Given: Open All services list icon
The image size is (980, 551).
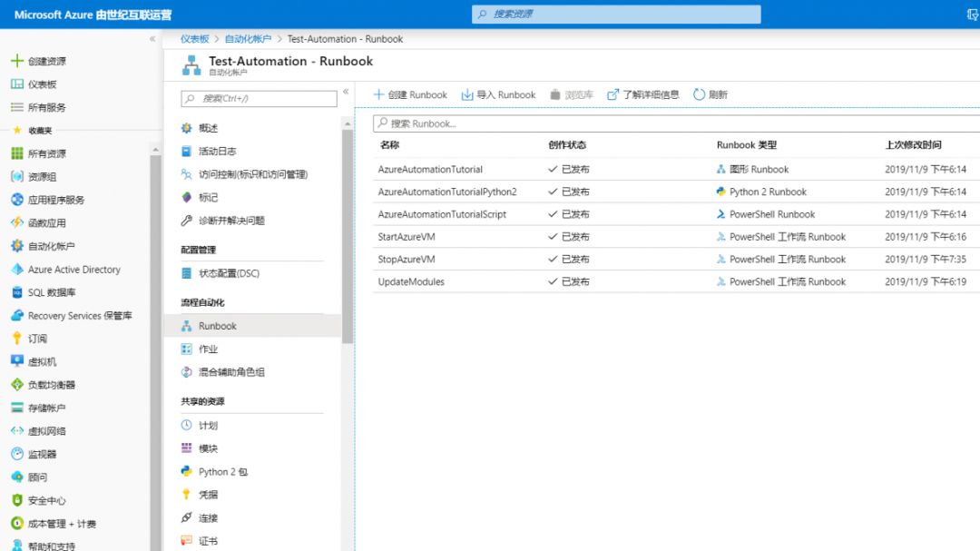Looking at the screenshot, I should click(17, 107).
